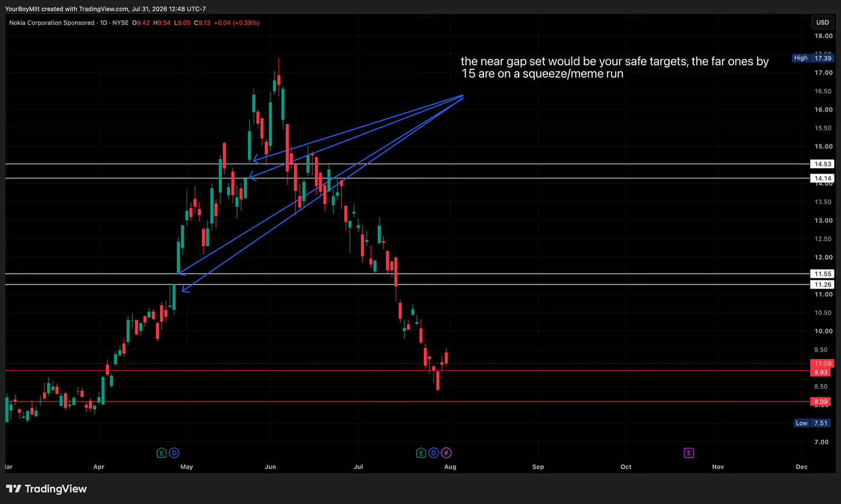Click the red 8.09 price label
This screenshot has height=504, width=841.
821,402
